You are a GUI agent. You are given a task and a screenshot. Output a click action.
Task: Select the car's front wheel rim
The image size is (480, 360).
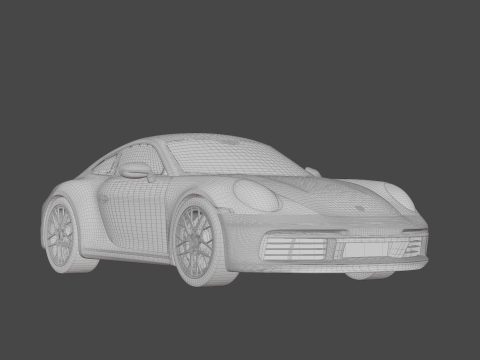(x=194, y=243)
